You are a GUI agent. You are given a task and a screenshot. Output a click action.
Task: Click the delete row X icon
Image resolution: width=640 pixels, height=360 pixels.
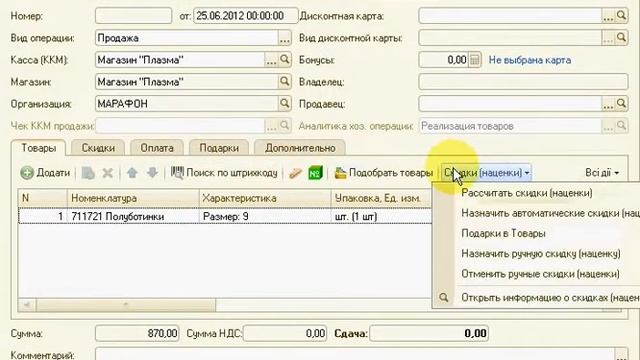click(107, 173)
